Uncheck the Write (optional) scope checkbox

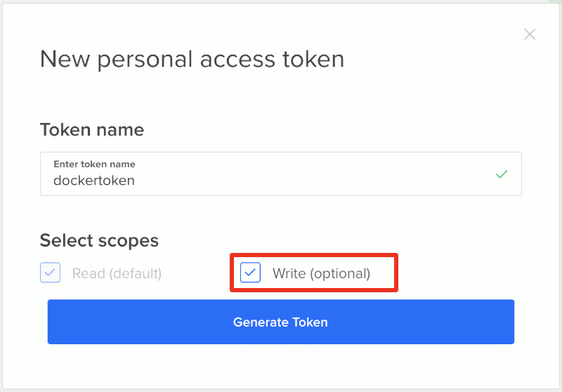(250, 273)
